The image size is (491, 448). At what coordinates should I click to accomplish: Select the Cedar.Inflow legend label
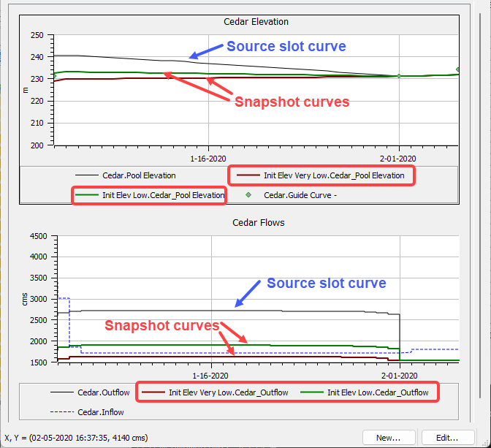[101, 412]
